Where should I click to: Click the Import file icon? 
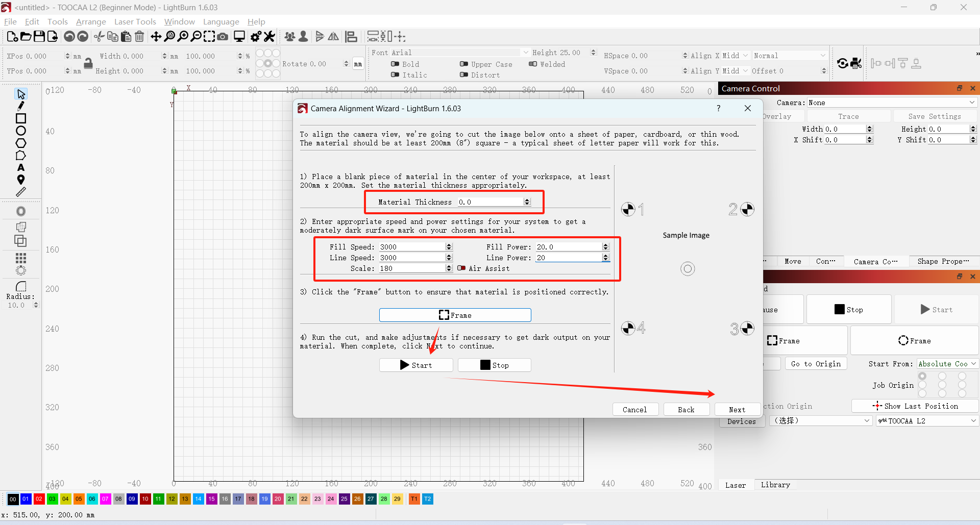(x=52, y=36)
